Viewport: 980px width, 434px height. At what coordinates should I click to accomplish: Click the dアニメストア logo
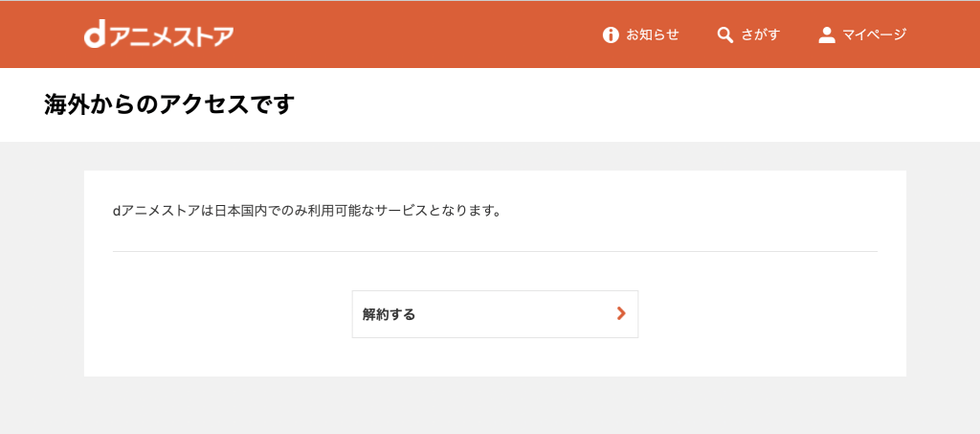(x=159, y=35)
